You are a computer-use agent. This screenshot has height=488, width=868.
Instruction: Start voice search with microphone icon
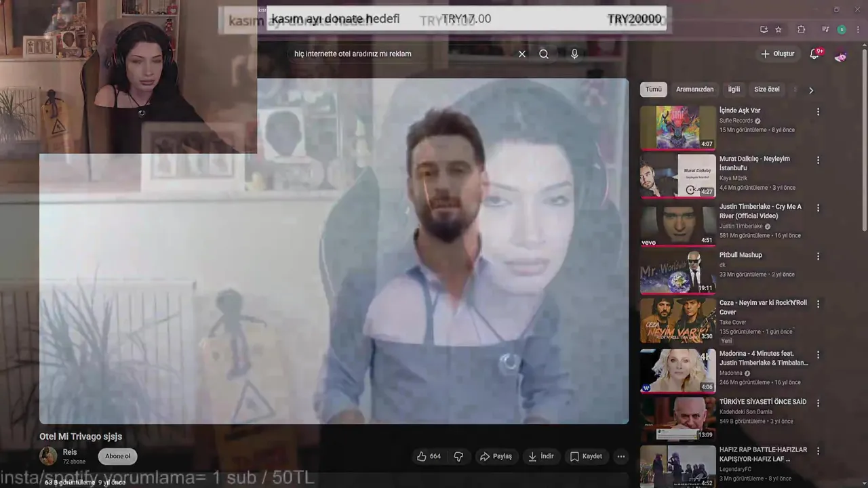click(574, 54)
